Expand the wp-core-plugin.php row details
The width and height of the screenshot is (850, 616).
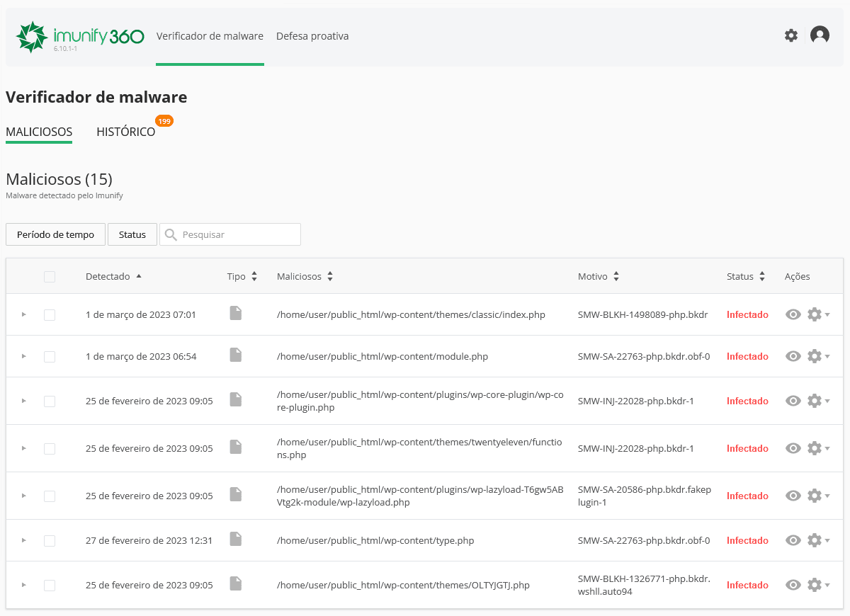coord(23,401)
